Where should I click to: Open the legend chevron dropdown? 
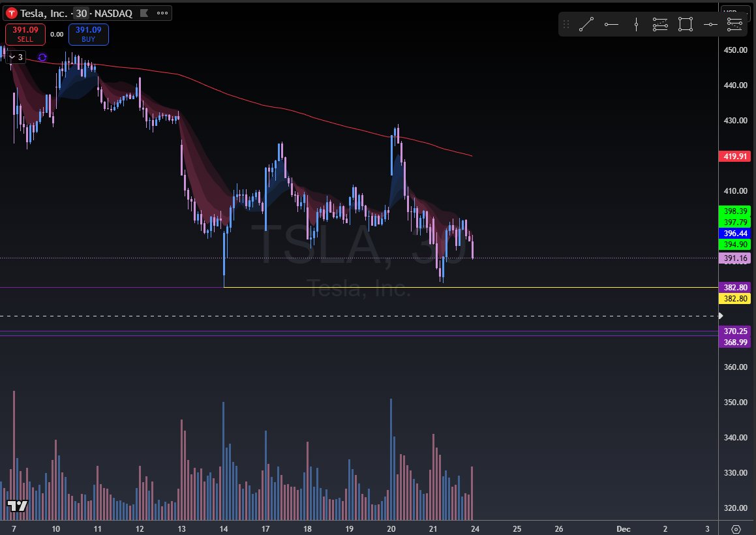(x=12, y=57)
